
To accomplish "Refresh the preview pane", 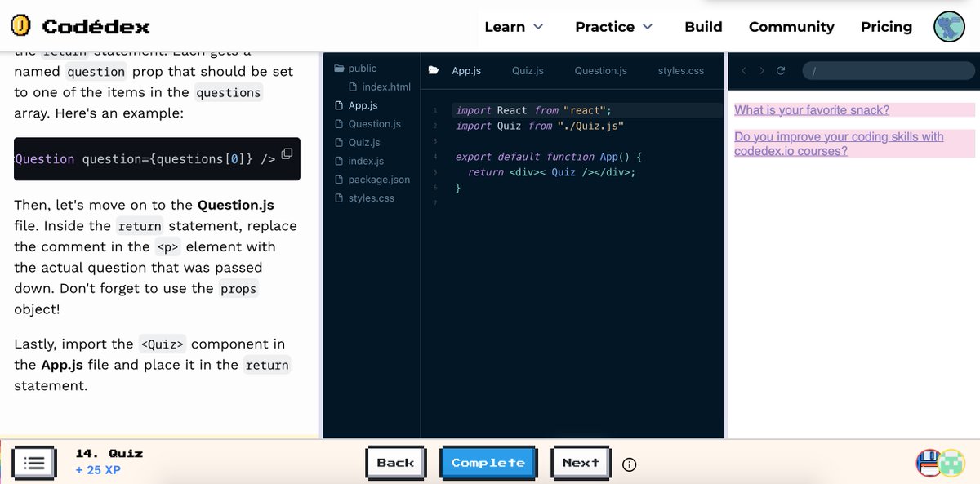I will [781, 71].
